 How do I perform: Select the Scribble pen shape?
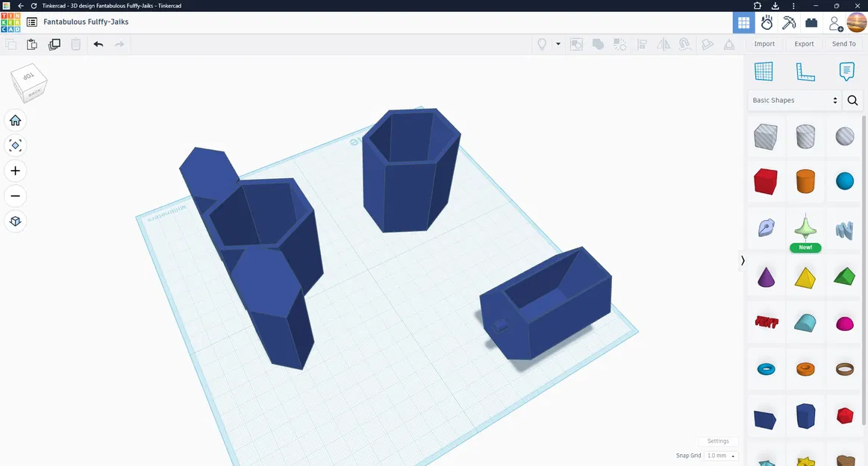(766, 227)
